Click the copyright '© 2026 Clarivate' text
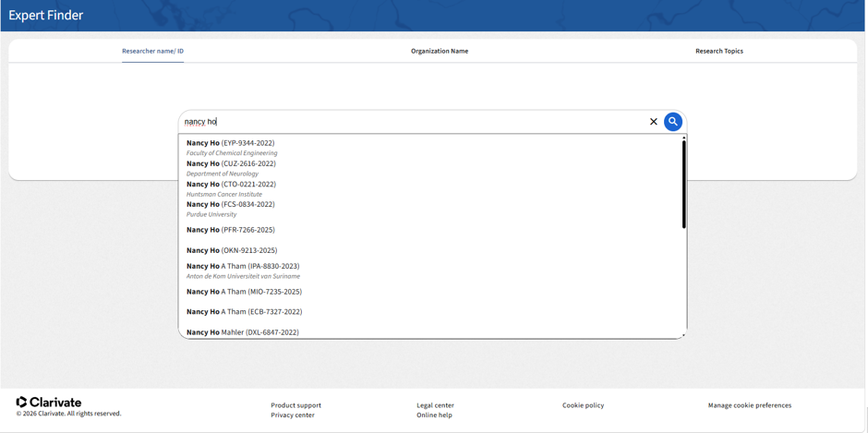868x433 pixels. 68,414
